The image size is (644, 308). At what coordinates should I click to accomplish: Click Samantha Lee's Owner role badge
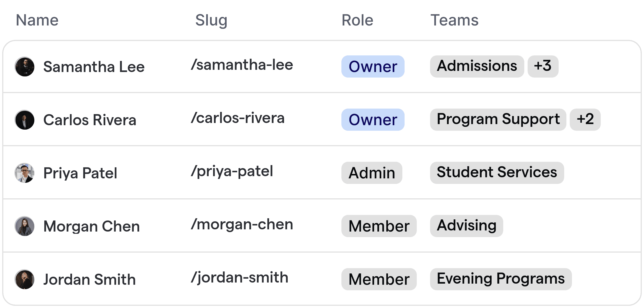tap(373, 66)
